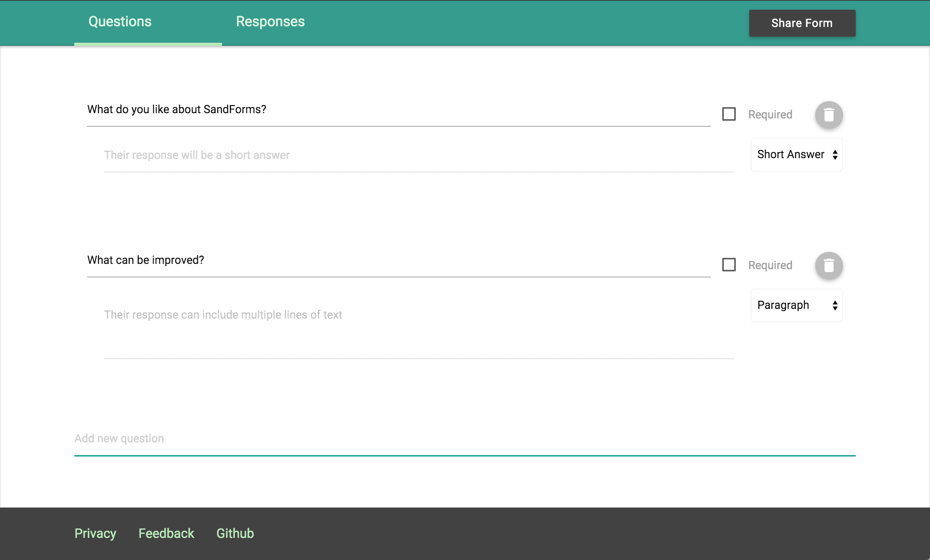
Task: Mark the SandForms question as required
Action: [729, 114]
